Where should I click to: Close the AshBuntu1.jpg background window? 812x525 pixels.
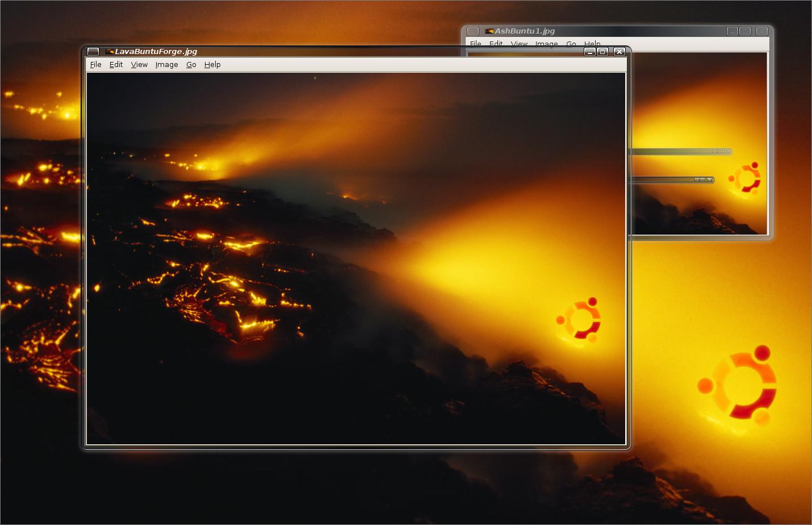[762, 31]
